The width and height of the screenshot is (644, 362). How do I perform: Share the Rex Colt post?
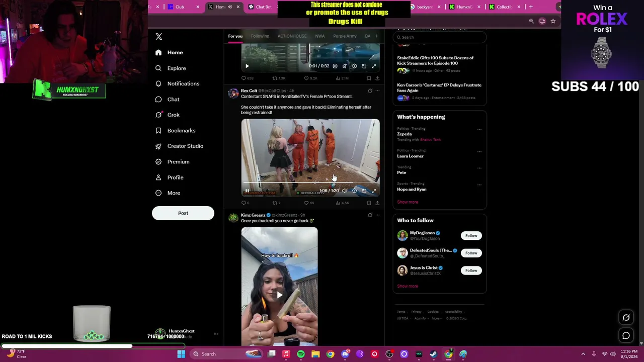377,203
